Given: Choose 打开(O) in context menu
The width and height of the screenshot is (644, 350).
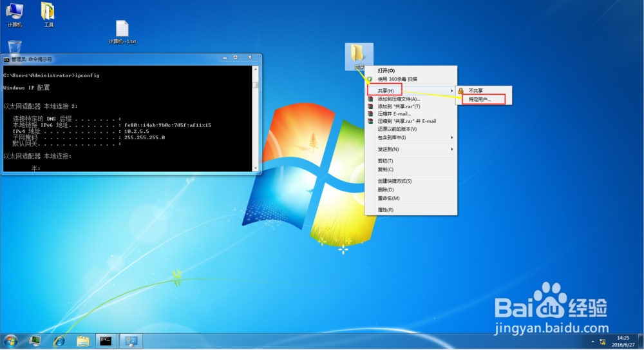Looking at the screenshot, I should click(411, 71).
